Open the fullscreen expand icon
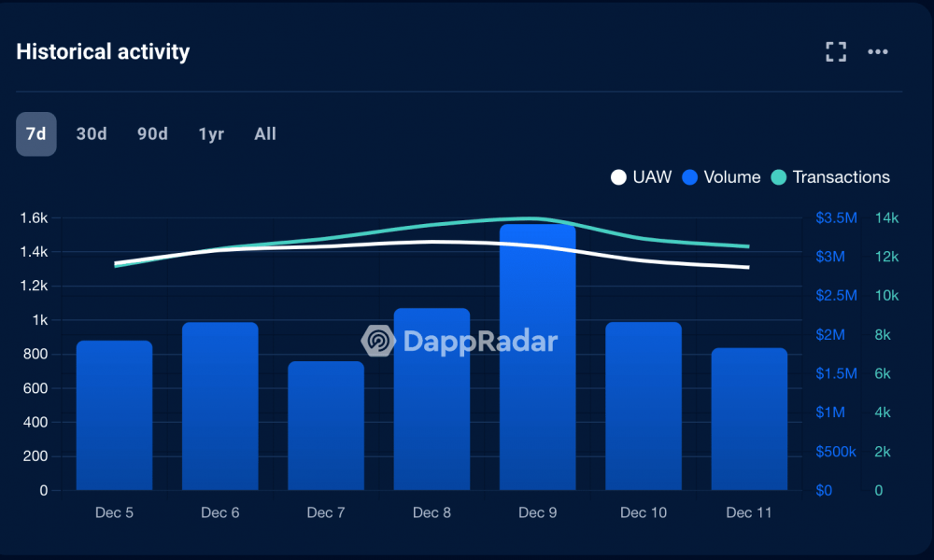Screen dimensions: 934x560 (836, 51)
